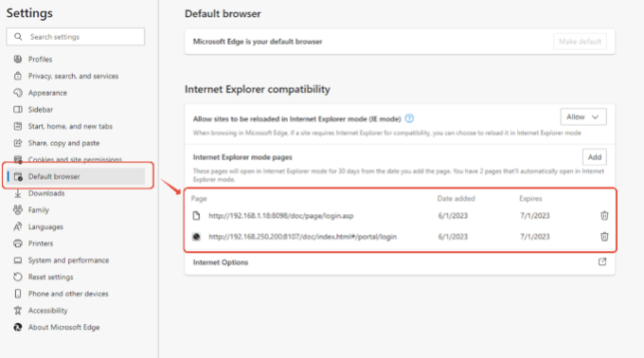Click the Printers icon in settings list
Screen dimensions: 644x358
(18, 243)
